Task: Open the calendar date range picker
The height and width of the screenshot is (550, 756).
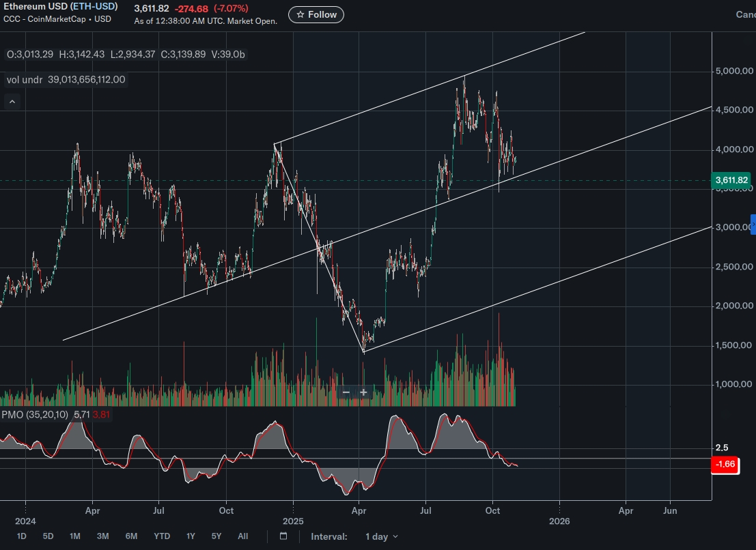Action: point(283,536)
